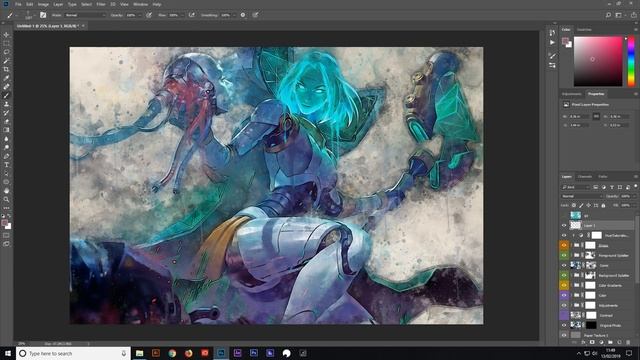Open the Window menu
Viewport: 640px width, 360px height.
[140, 4]
